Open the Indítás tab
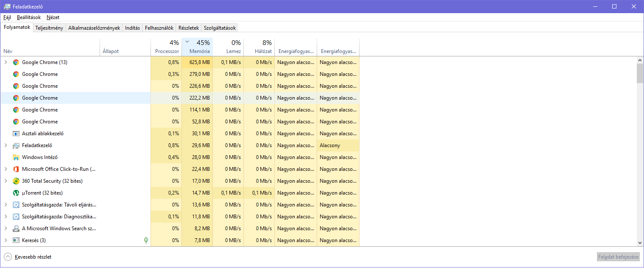 click(x=132, y=28)
